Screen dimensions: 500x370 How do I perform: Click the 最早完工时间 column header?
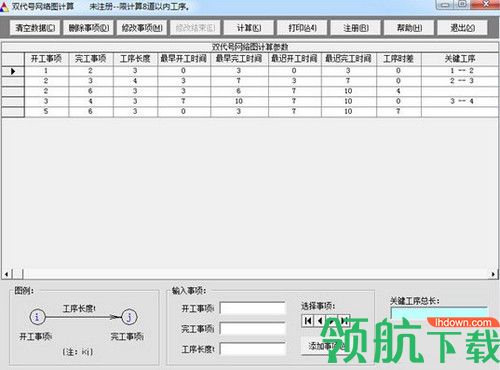(239, 59)
